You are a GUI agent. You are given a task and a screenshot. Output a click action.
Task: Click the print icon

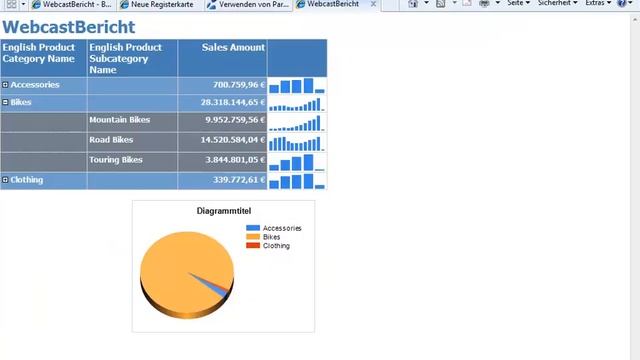pyautogui.click(x=484, y=4)
